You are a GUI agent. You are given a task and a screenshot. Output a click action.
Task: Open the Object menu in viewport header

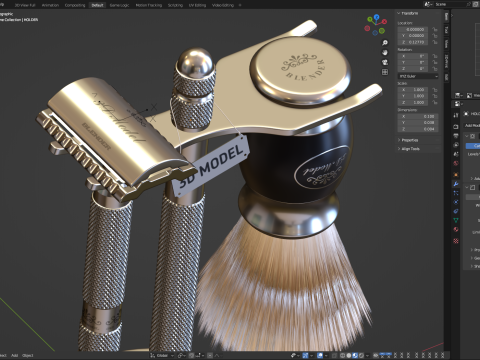point(28,355)
